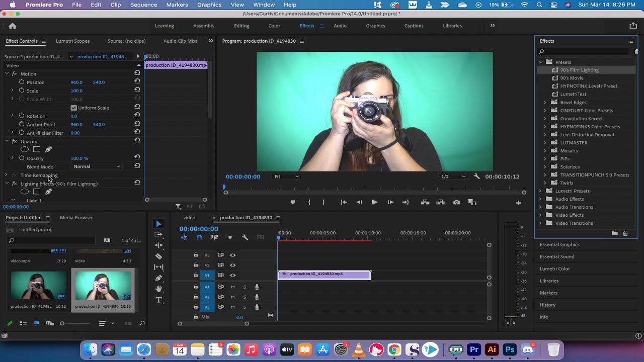Screen dimensions: 644x362
Task: Toggle Position animation stopwatch
Action: [22, 82]
